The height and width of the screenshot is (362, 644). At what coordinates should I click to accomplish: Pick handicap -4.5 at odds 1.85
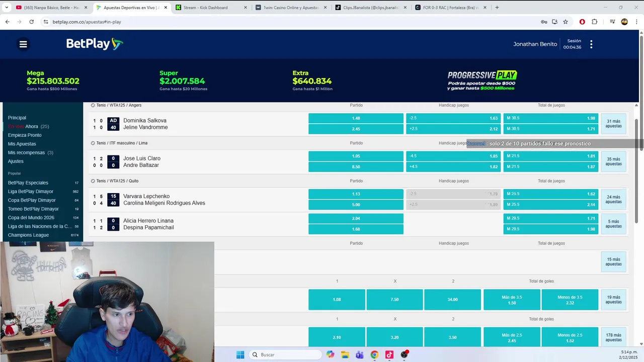coord(453,156)
